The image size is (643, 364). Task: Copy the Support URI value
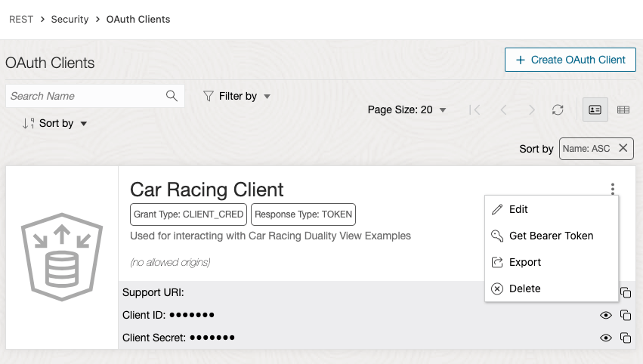point(626,292)
